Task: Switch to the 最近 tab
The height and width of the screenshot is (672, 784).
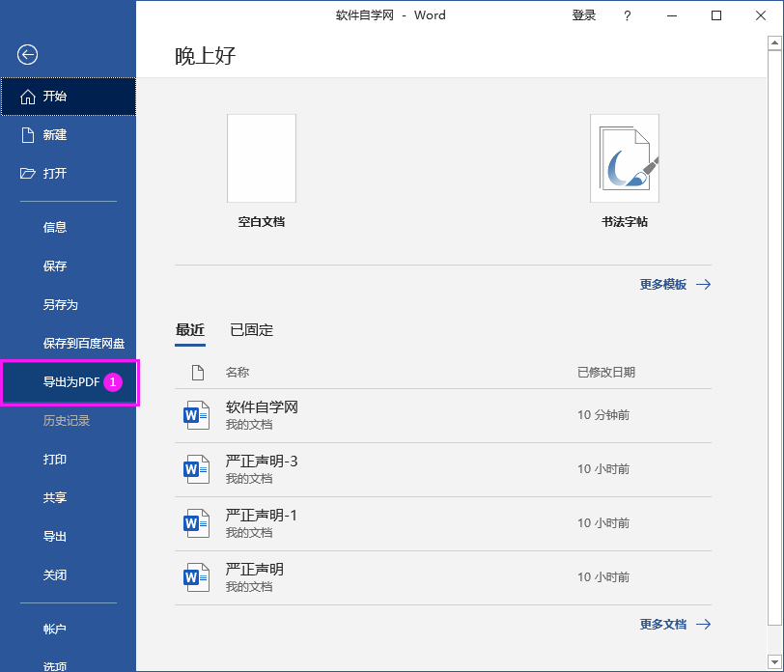Action: click(x=190, y=329)
